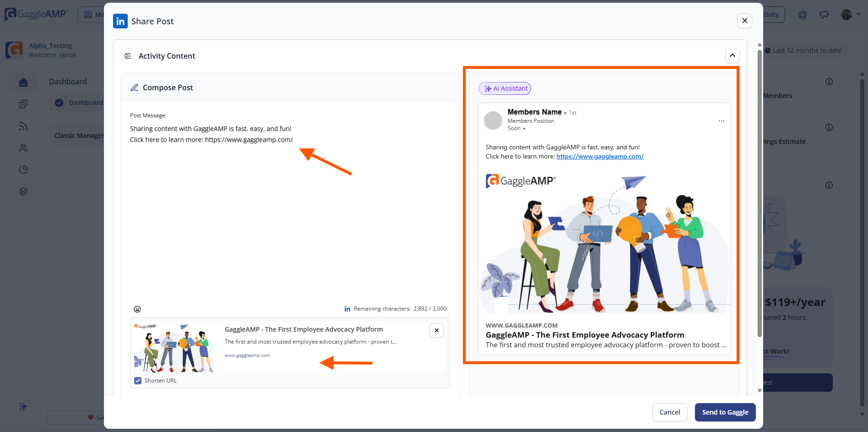Click the Alpha_Testing gaggle logo
This screenshot has height=432, width=868.
(15, 50)
